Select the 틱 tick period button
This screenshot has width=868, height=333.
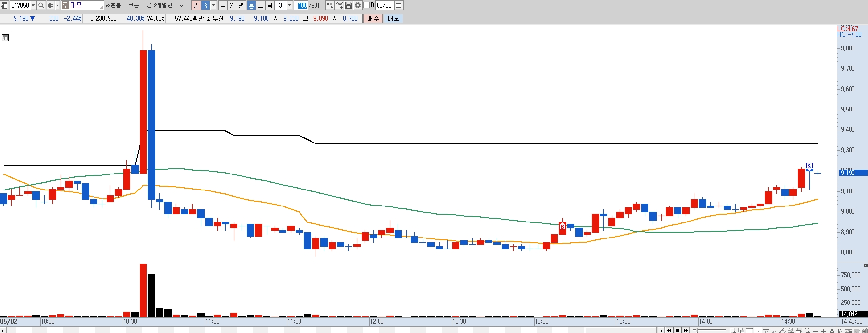point(269,5)
